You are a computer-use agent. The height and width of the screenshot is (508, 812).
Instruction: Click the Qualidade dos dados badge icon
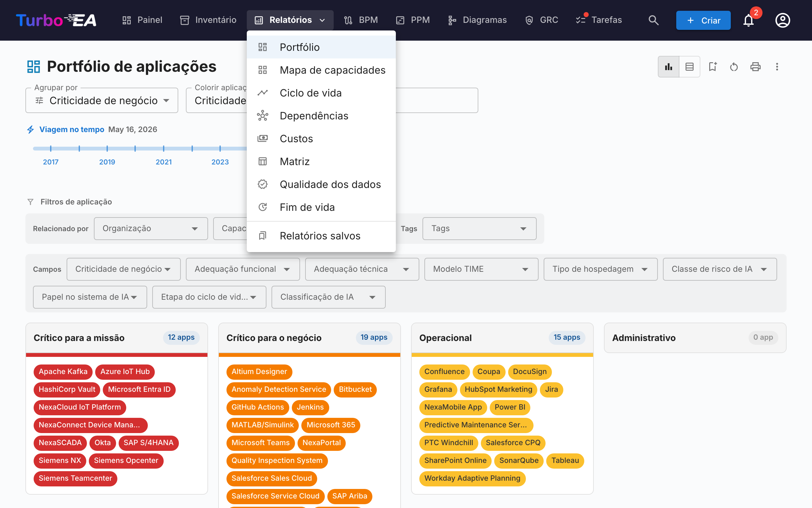[x=263, y=184]
